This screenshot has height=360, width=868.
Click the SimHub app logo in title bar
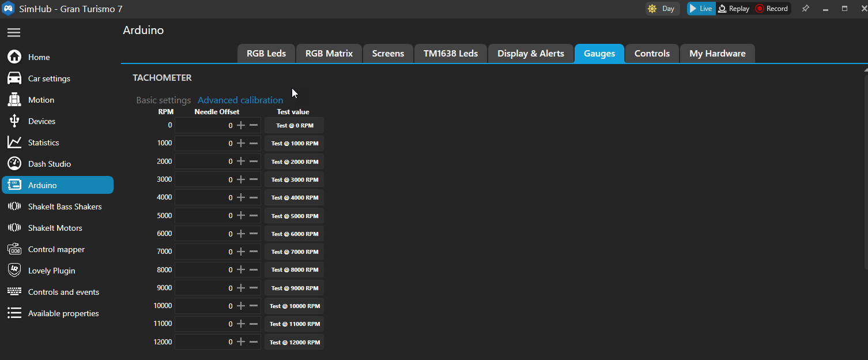[9, 9]
